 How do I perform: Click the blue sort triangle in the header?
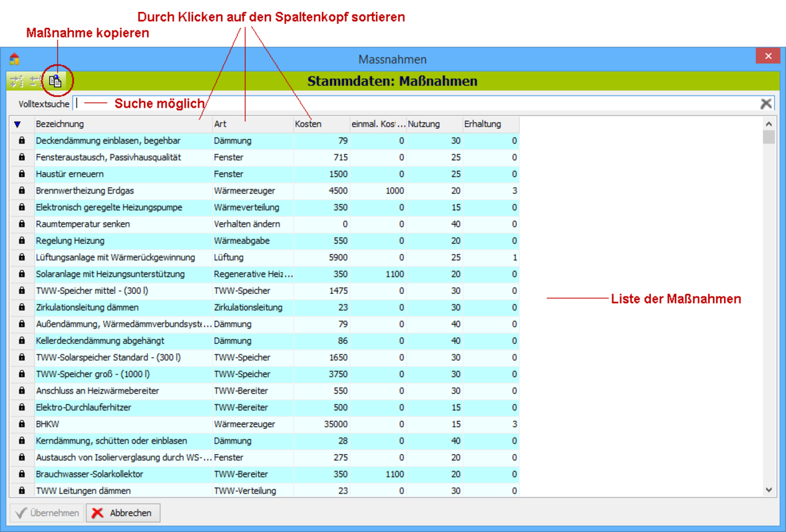17,124
